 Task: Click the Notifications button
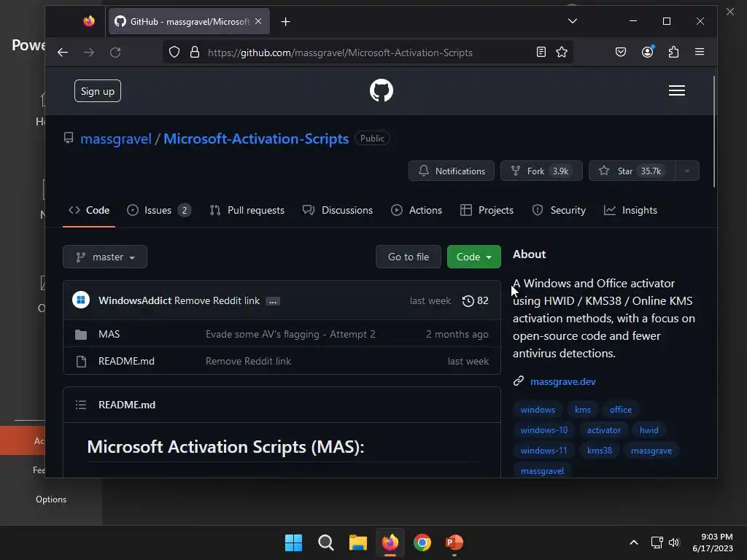451,171
